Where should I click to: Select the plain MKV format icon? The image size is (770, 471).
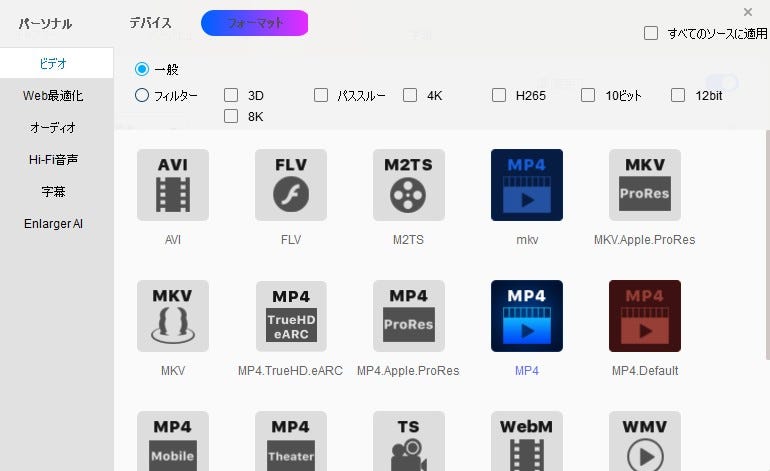(173, 316)
